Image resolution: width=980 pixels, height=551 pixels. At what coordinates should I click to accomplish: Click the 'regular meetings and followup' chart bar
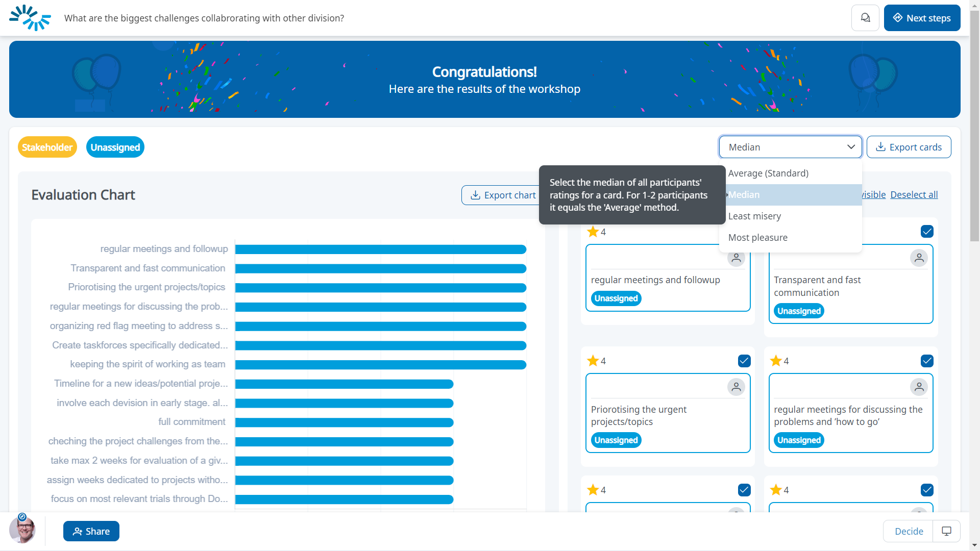click(380, 249)
